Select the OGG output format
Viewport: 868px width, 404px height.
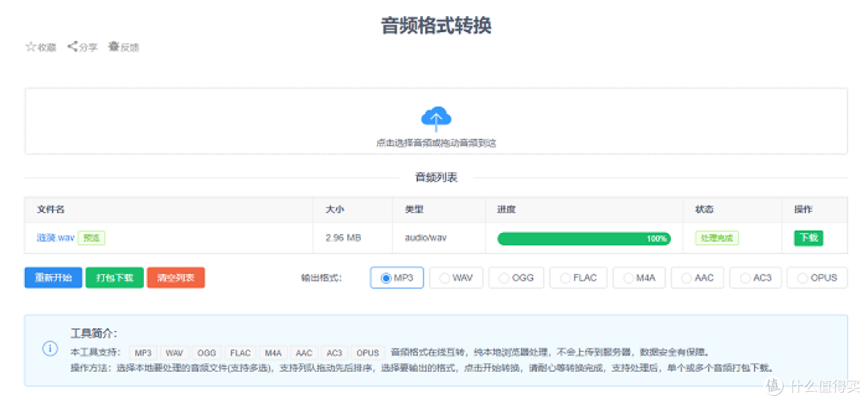pos(516,278)
